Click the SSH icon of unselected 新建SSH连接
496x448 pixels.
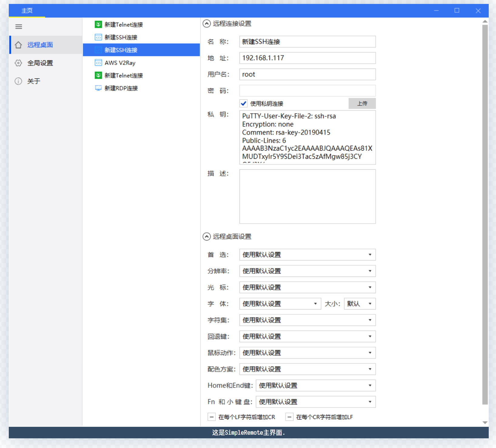[x=98, y=37]
